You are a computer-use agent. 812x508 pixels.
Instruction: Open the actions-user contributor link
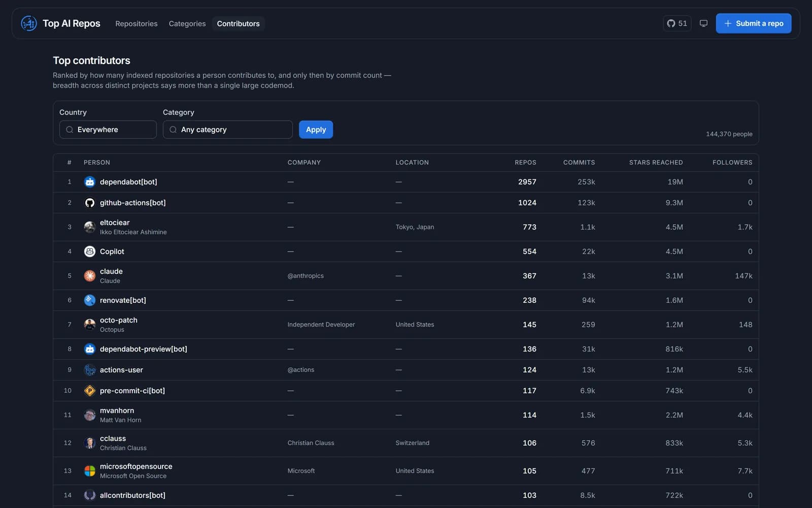(121, 370)
